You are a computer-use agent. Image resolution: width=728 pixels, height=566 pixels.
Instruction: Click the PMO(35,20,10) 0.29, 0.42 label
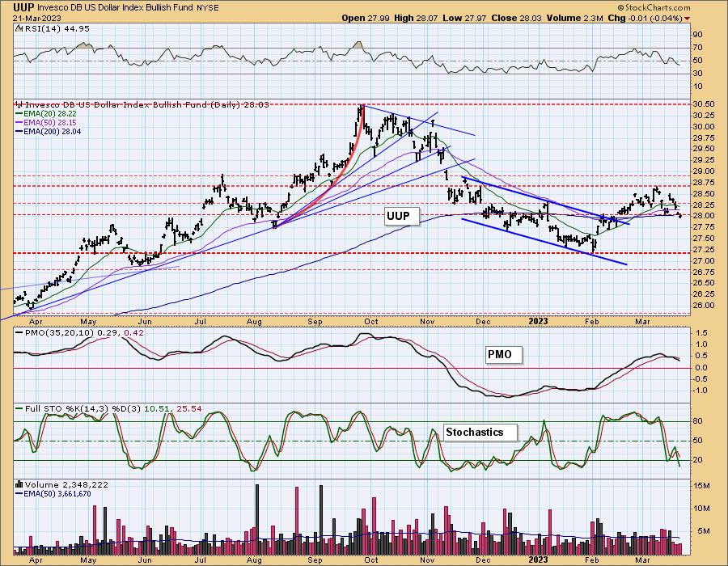(84, 332)
